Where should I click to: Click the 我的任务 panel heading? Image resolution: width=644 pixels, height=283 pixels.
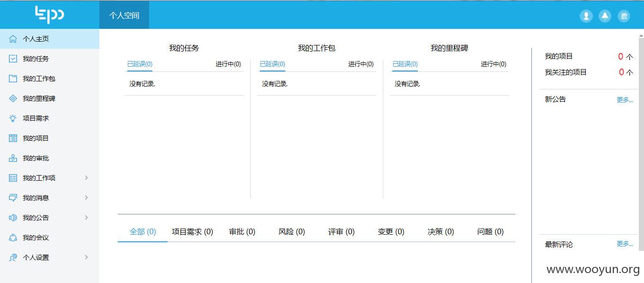click(x=184, y=48)
